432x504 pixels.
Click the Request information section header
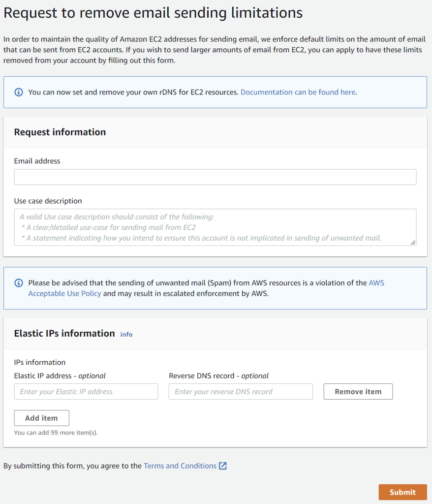[x=60, y=132]
